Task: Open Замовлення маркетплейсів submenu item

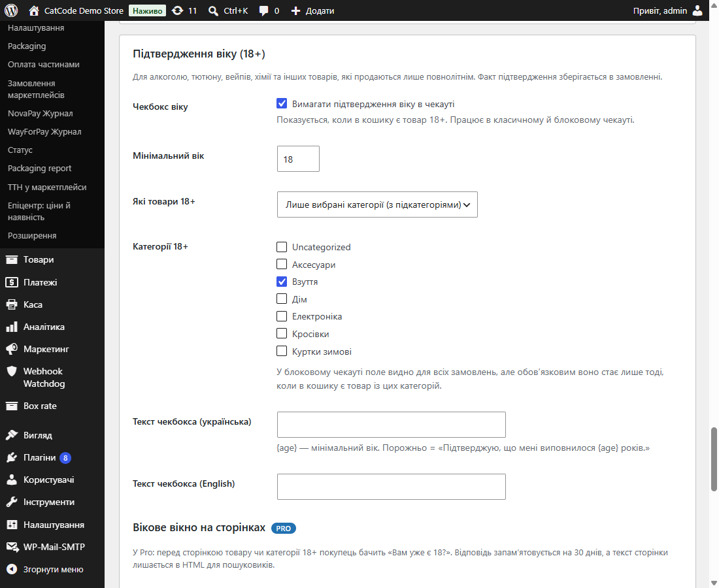Action: tap(36, 90)
